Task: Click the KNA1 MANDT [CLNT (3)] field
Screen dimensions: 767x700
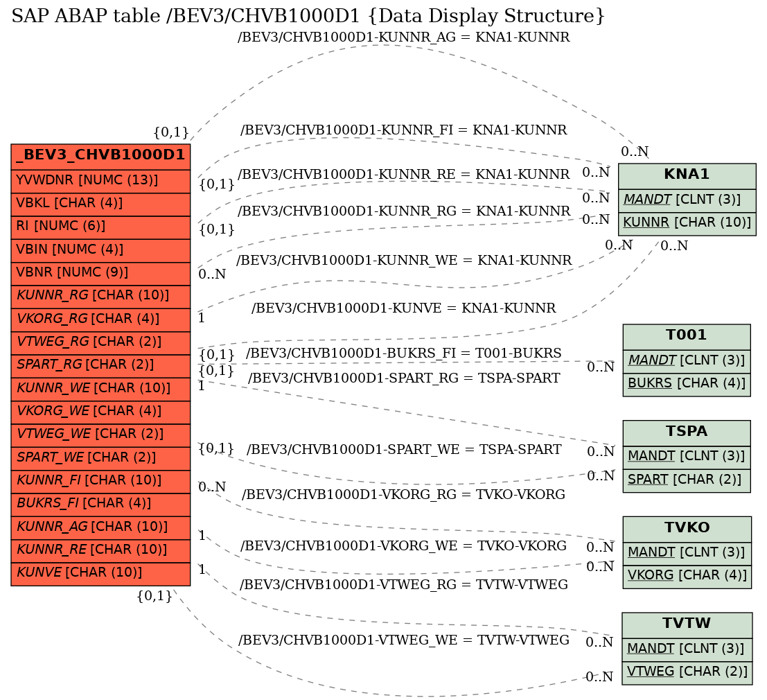Action: click(x=687, y=200)
